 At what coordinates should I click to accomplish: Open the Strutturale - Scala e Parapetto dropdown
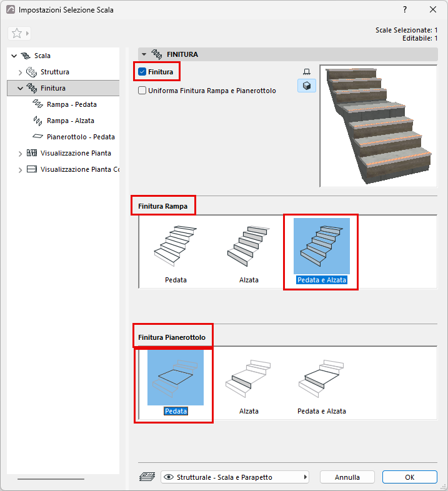pyautogui.click(x=235, y=477)
